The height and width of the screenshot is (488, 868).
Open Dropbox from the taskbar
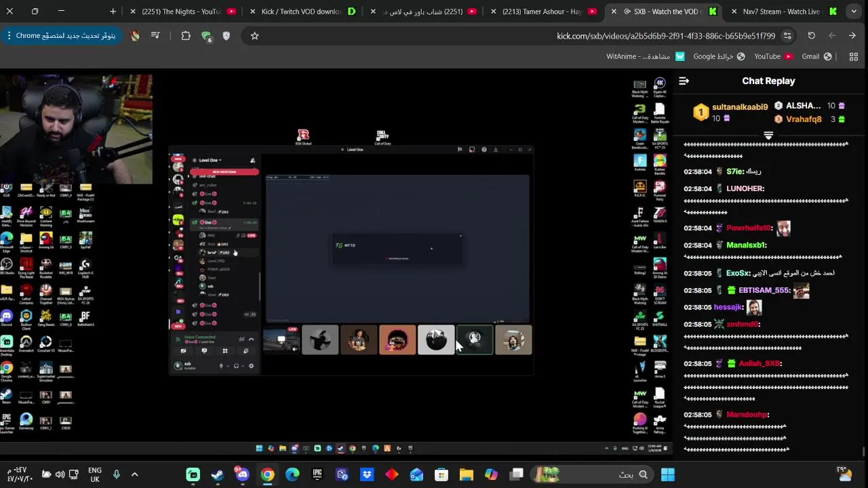point(367,474)
